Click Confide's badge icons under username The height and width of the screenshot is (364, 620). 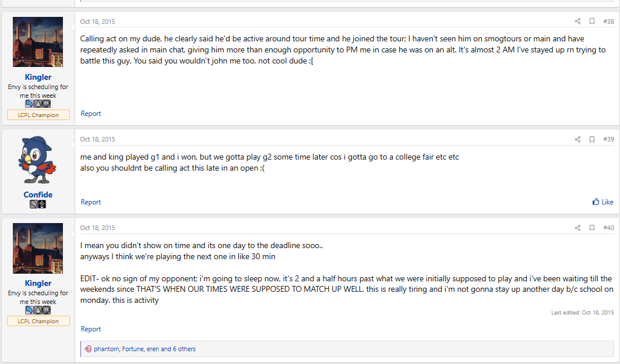(x=38, y=204)
